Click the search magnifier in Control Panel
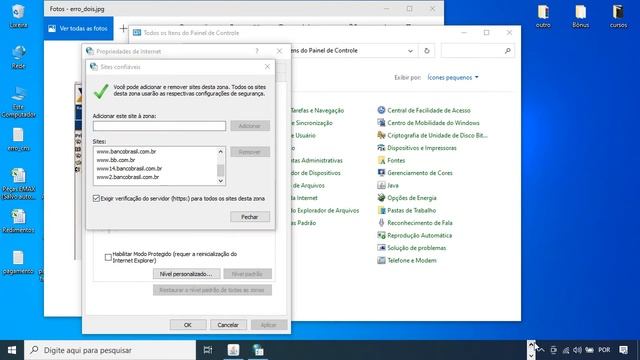Image resolution: width=640 pixels, height=360 pixels. click(507, 51)
